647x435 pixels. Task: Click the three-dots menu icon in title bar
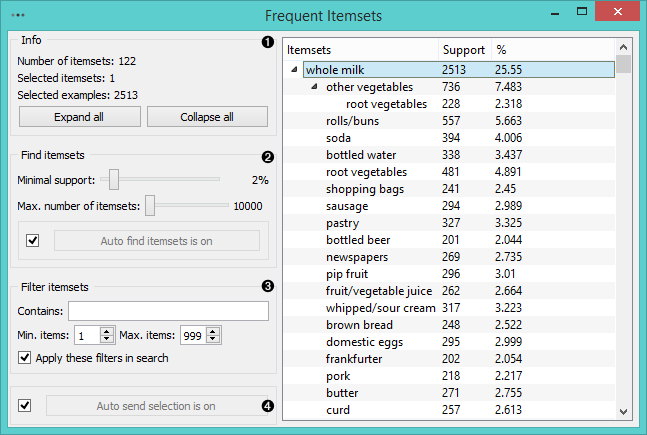[x=18, y=15]
